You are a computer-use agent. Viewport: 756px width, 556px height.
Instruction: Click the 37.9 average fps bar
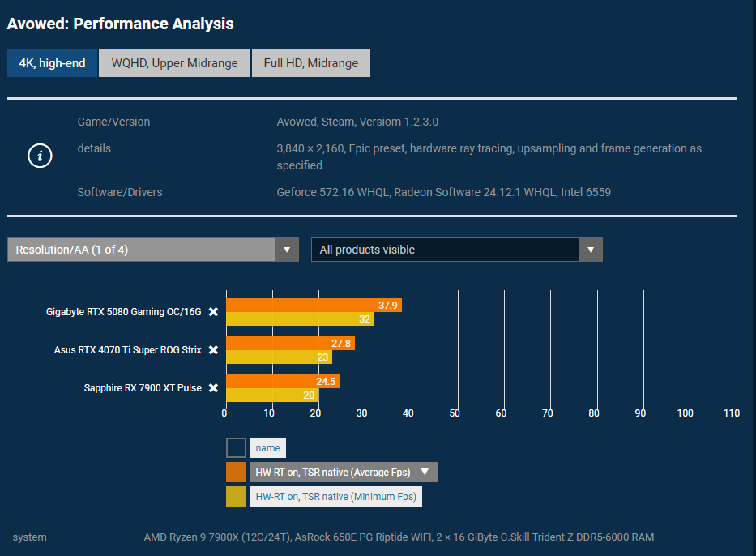click(314, 306)
